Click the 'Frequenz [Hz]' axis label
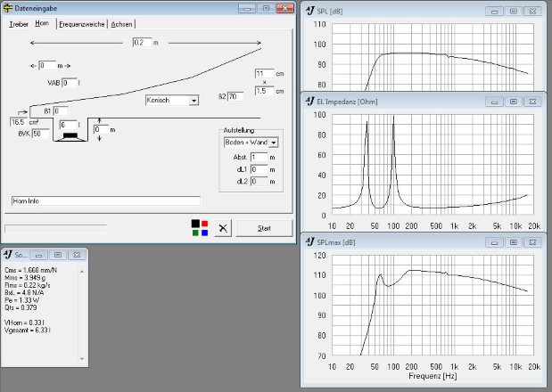Screen dimensions: 552x392 (x=433, y=376)
